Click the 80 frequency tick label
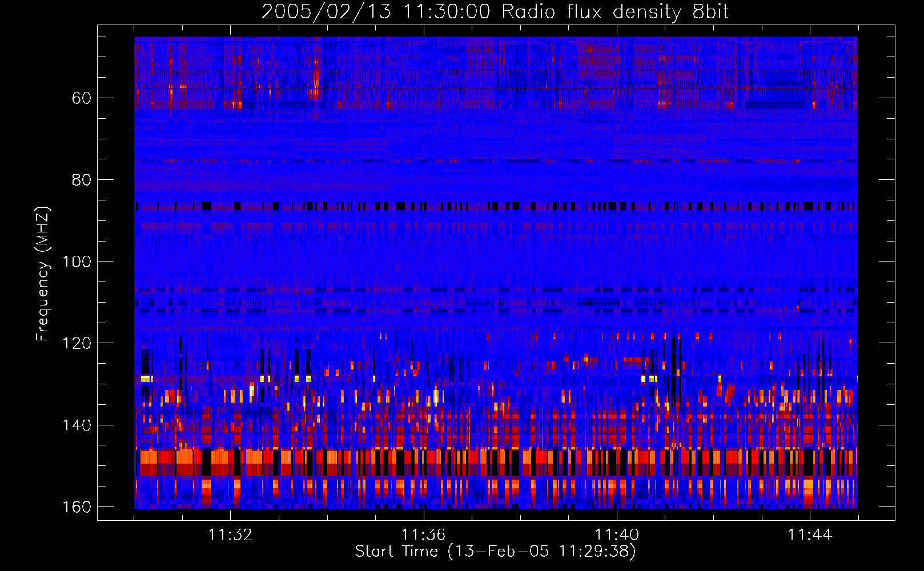924x571 pixels. click(82, 180)
